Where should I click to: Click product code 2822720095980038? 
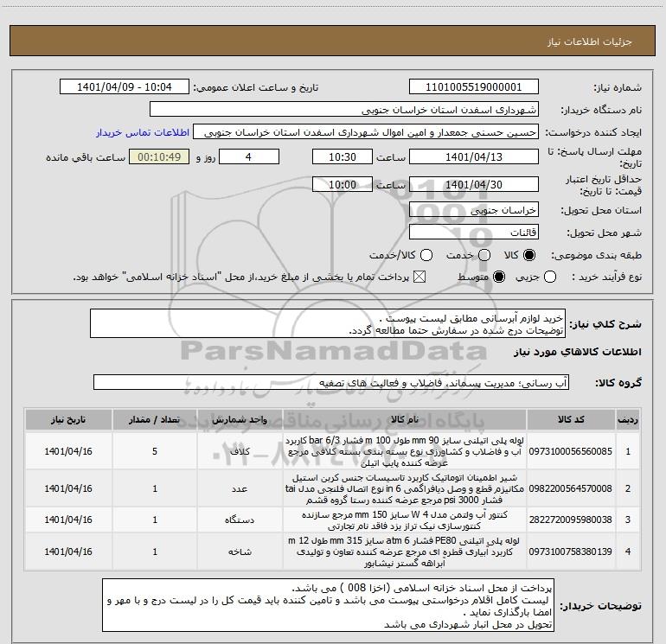coord(571,520)
